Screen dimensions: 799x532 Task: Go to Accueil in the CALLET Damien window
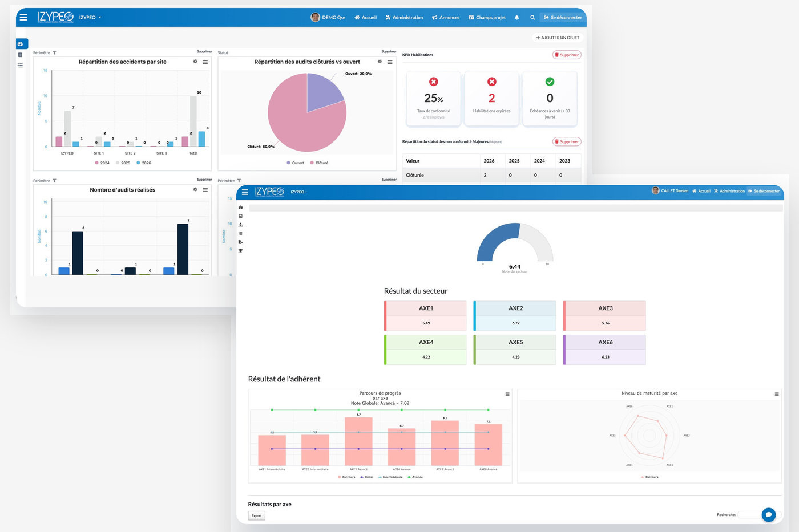point(701,191)
